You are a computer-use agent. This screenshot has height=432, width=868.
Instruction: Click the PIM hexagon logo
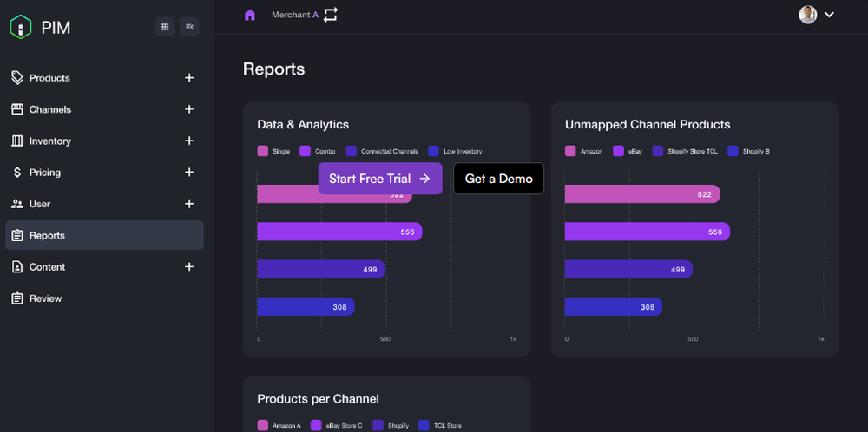pos(21,27)
